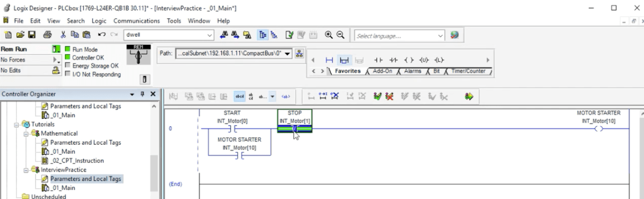The image size is (644, 199).
Task: Open Find All binoculars folder icon
Action: pos(247,35)
